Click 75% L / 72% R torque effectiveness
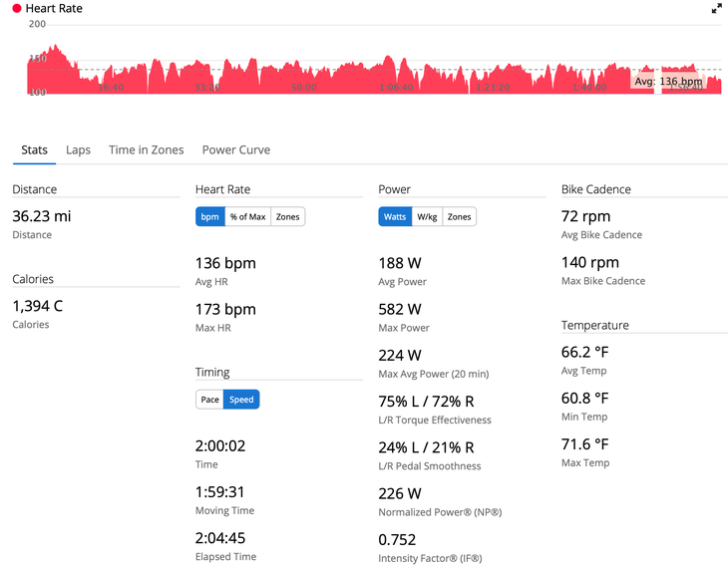 426,401
